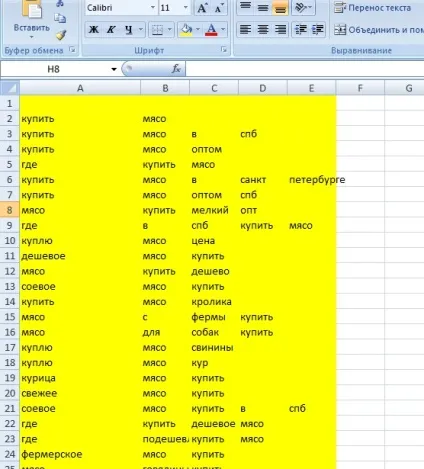Open the font size 11 dropdown
Image resolution: width=424 pixels, height=469 pixels.
pyautogui.click(x=186, y=8)
